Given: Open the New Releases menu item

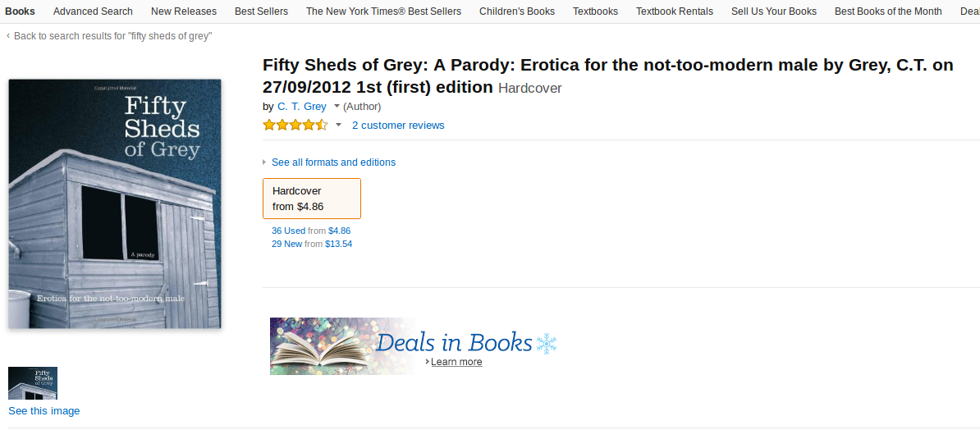Looking at the screenshot, I should coord(184,11).
